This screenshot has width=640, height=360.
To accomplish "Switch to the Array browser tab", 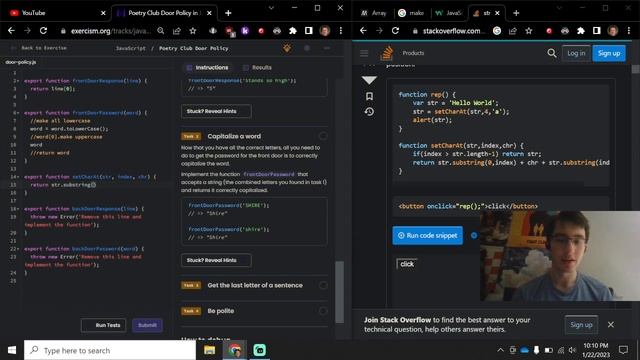I will [374, 13].
